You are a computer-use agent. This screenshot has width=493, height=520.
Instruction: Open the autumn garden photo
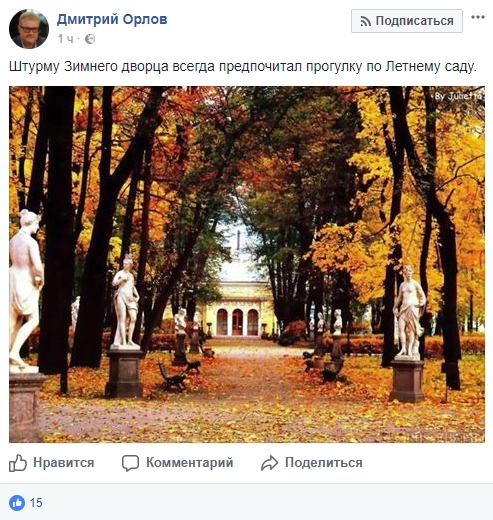click(x=247, y=264)
